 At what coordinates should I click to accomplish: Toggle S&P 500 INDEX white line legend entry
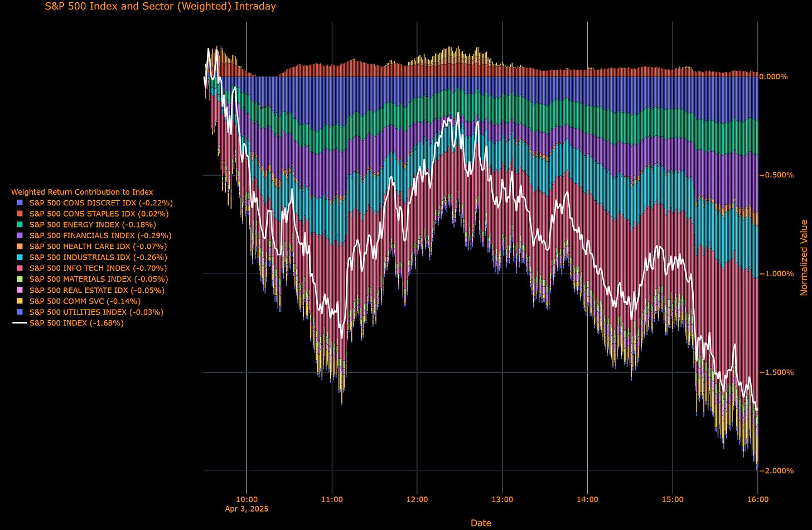69,323
